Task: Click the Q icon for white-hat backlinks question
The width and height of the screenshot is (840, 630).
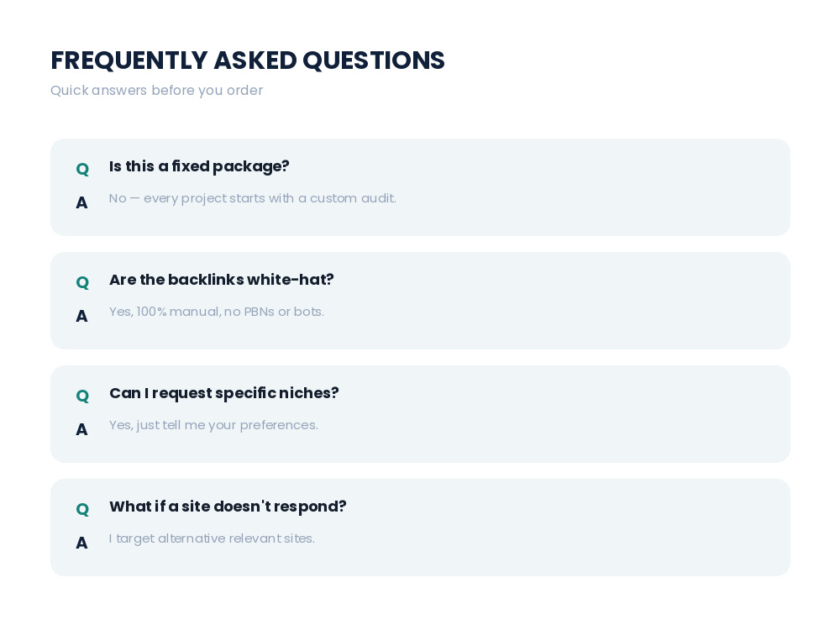Action: [x=82, y=282]
